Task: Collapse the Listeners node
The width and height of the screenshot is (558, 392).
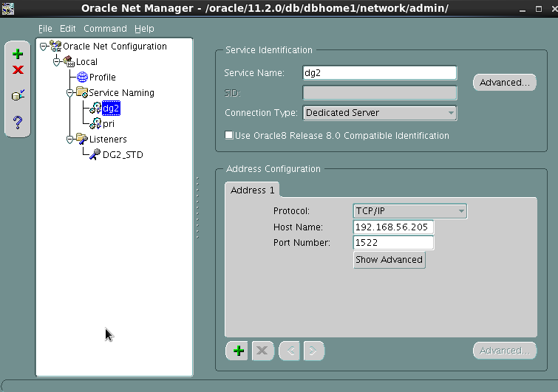Action: pyautogui.click(x=69, y=140)
